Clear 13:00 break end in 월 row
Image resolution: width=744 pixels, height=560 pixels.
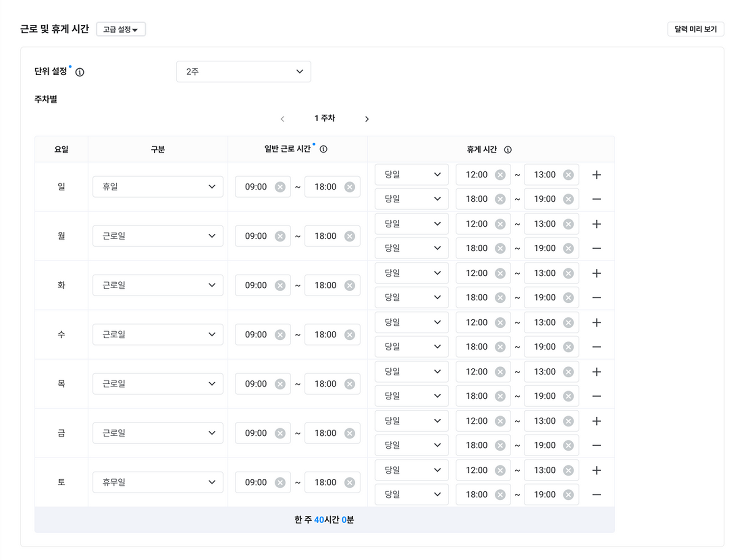coord(568,224)
